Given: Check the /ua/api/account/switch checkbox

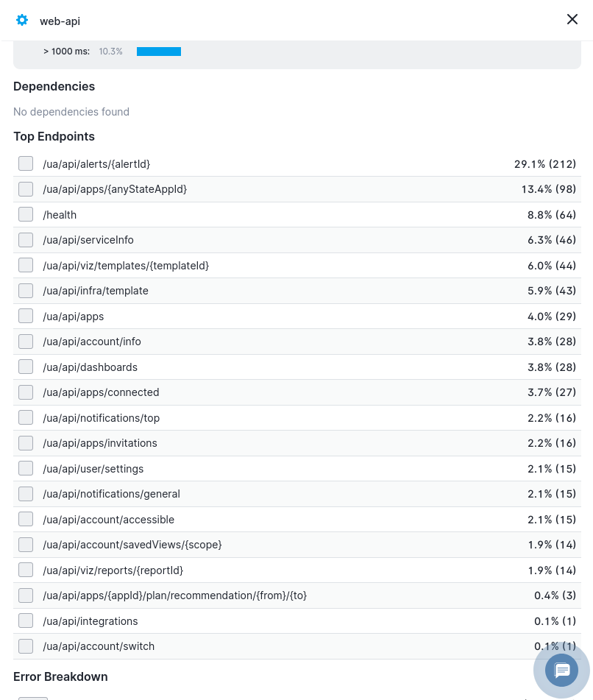Looking at the screenshot, I should coord(26,646).
